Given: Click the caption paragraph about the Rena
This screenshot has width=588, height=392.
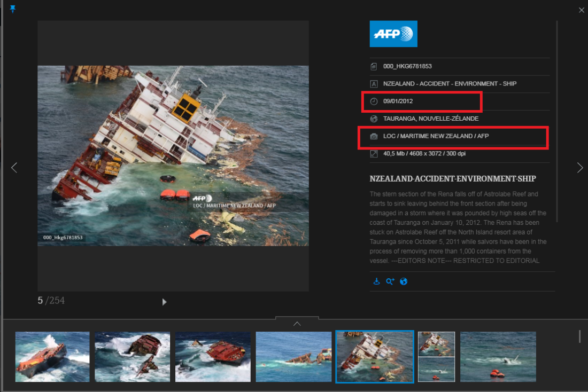Looking at the screenshot, I should [458, 228].
